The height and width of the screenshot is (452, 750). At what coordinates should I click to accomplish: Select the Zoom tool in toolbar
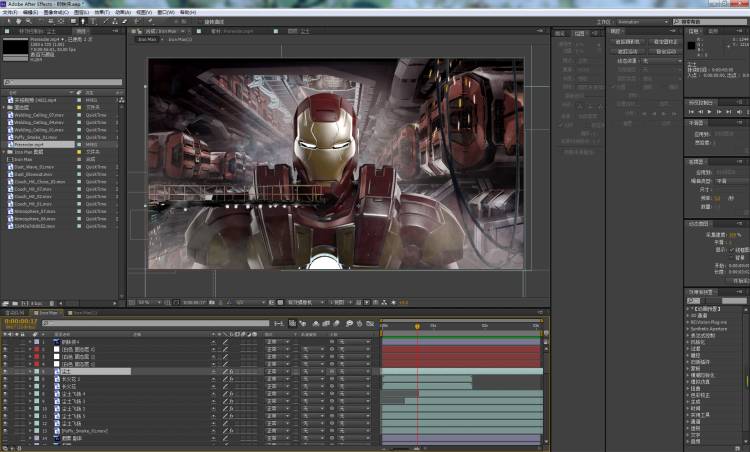point(27,21)
